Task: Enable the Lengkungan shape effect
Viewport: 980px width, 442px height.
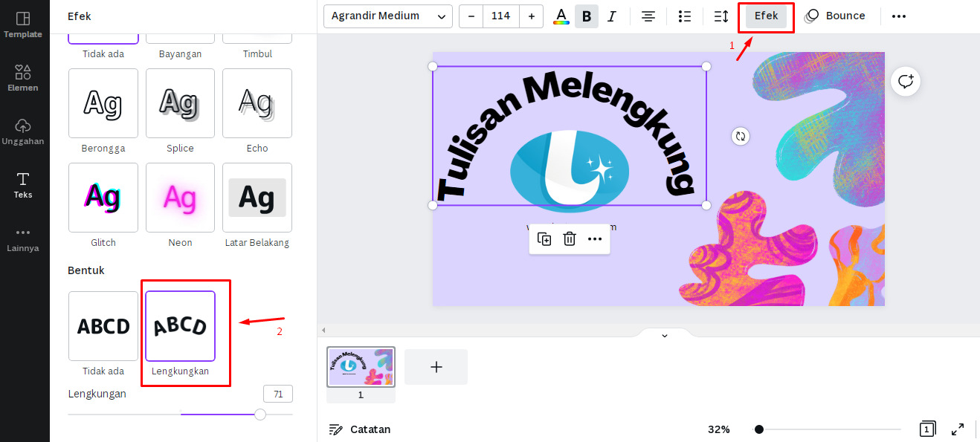Action: tap(179, 326)
